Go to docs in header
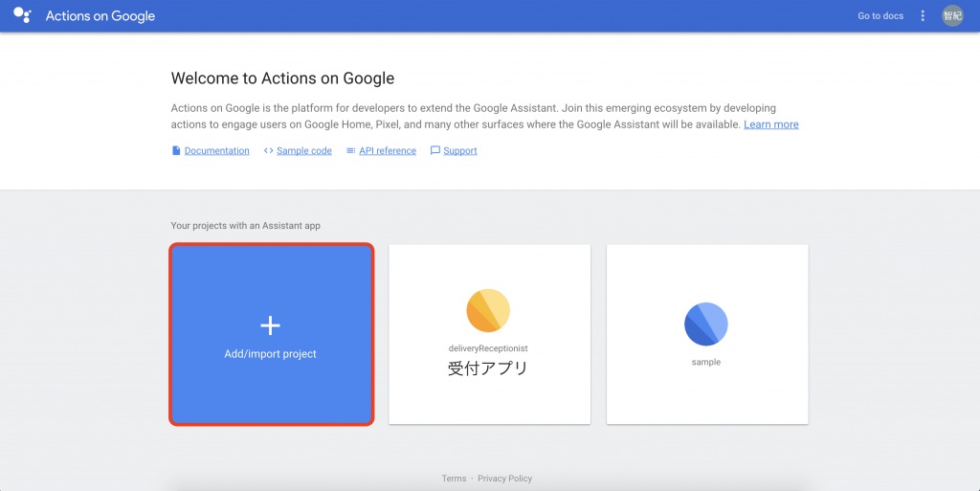980x491 pixels. click(880, 15)
